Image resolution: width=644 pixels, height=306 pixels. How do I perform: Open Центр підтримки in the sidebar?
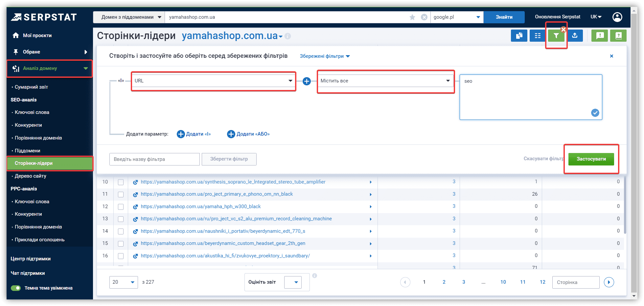tap(31, 259)
